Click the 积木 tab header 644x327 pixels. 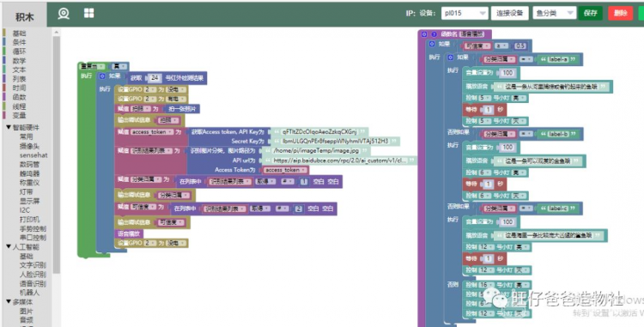(24, 17)
